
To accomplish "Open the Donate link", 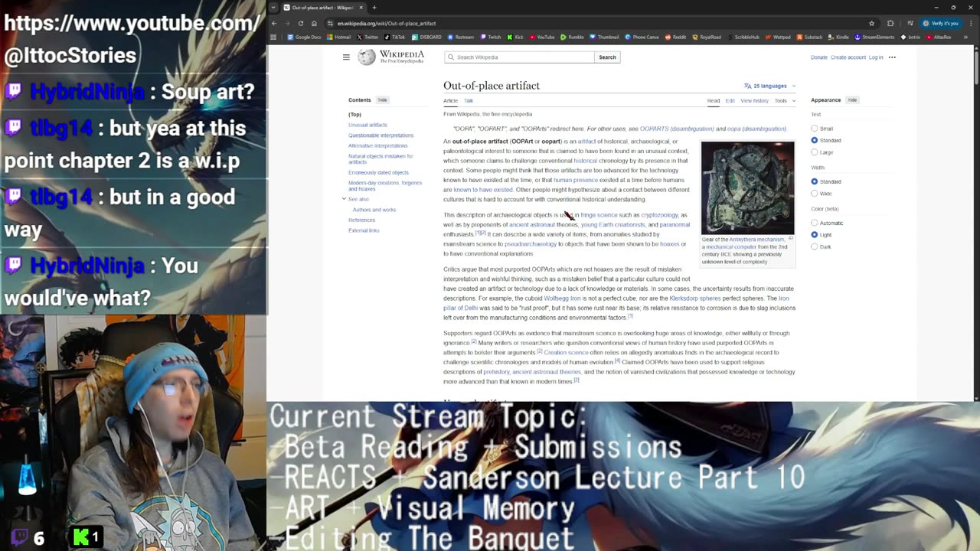I will pos(819,57).
